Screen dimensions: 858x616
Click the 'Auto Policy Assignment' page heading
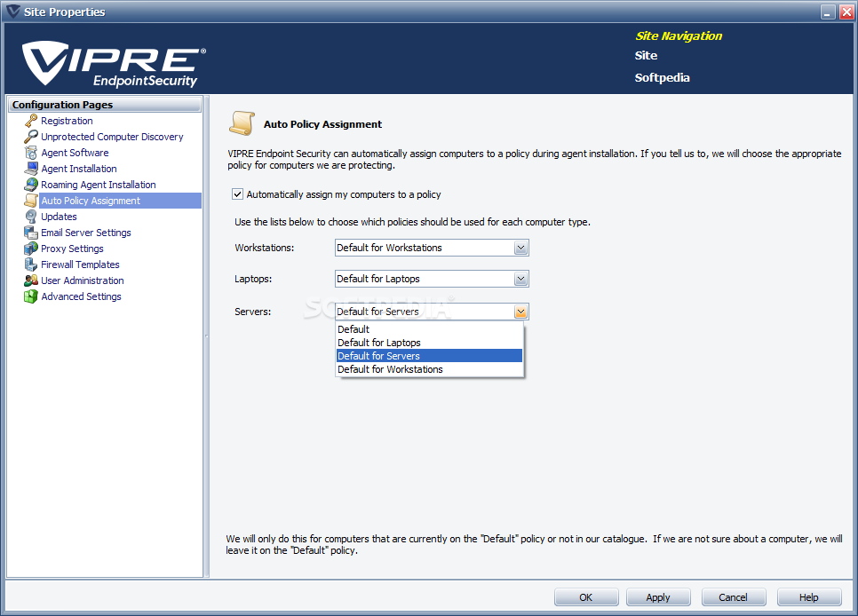[322, 124]
